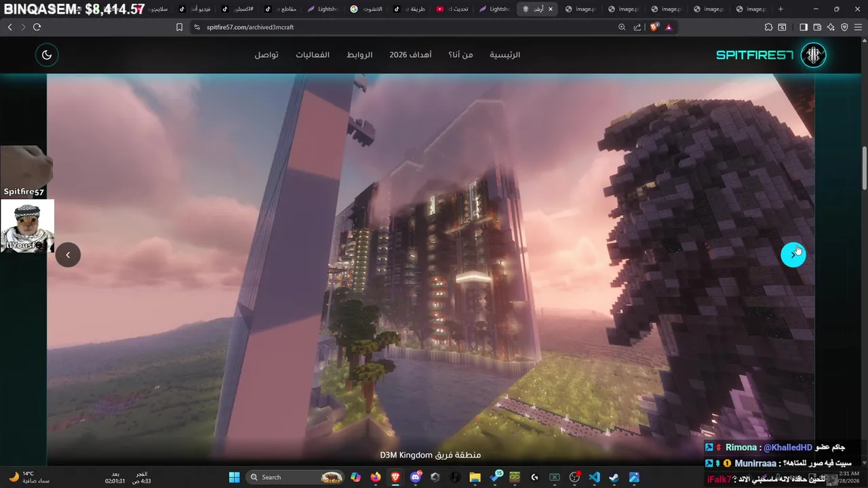Open the Brave Shields lion icon
Viewport: 868px width, 488px height.
pyautogui.click(x=654, y=27)
